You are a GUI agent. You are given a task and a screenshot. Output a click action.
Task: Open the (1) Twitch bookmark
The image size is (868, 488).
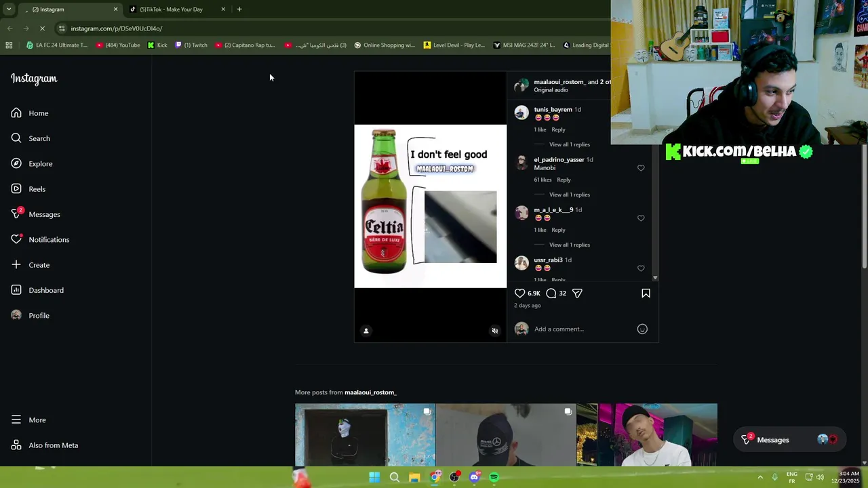coord(191,45)
